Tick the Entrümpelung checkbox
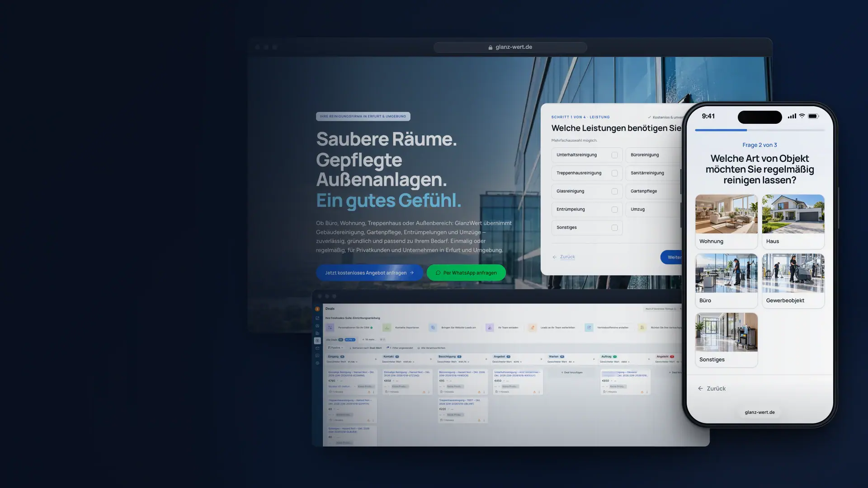 click(614, 209)
